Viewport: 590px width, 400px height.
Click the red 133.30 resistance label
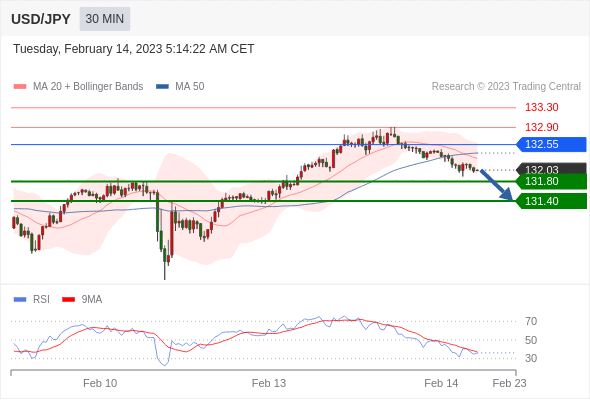tap(541, 108)
